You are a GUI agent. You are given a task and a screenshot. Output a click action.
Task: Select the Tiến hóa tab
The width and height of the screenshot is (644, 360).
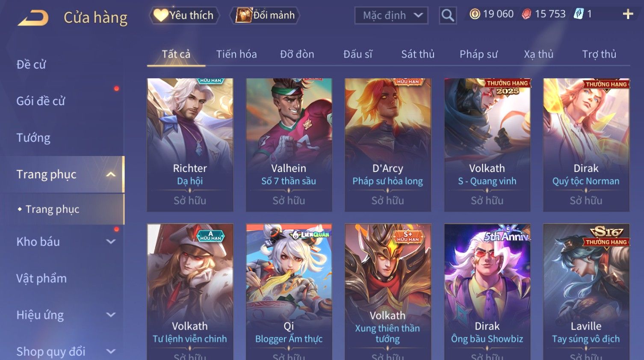point(236,54)
